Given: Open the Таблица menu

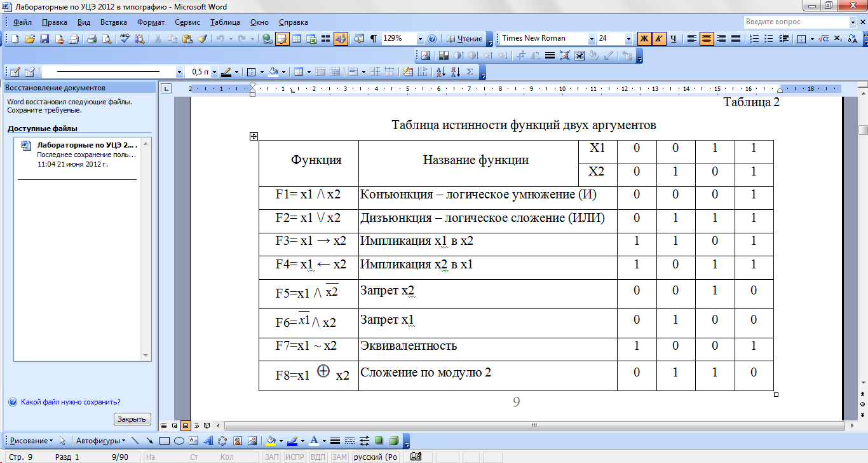Looking at the screenshot, I should pos(226,22).
